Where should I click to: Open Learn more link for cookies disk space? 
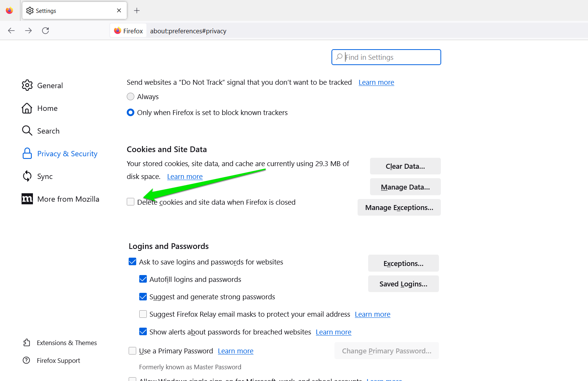pyautogui.click(x=185, y=177)
